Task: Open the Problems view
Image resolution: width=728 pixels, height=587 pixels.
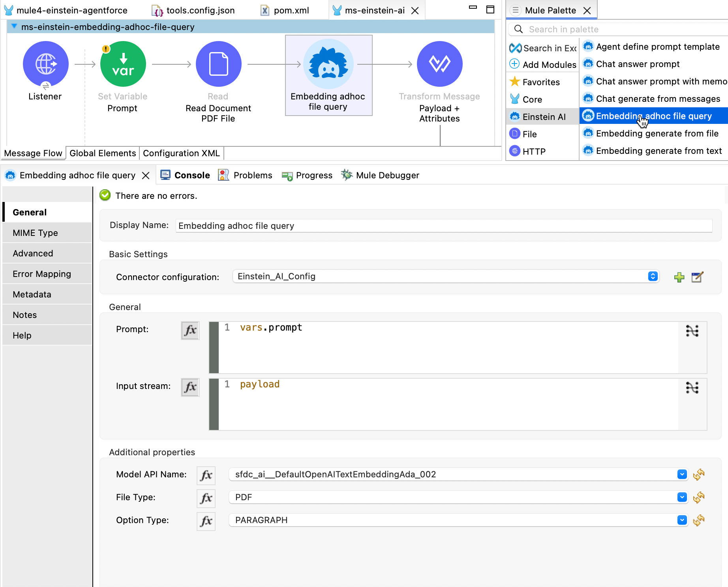Action: [245, 175]
